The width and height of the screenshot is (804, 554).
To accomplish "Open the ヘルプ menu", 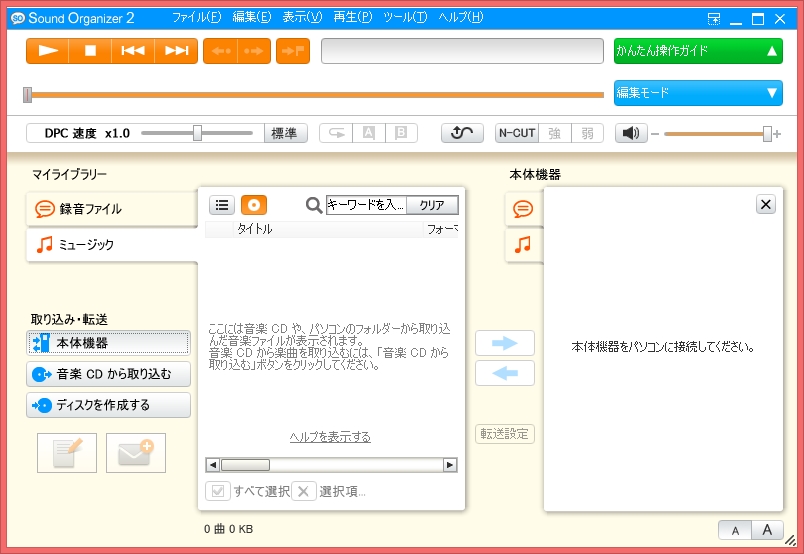I will coord(460,17).
